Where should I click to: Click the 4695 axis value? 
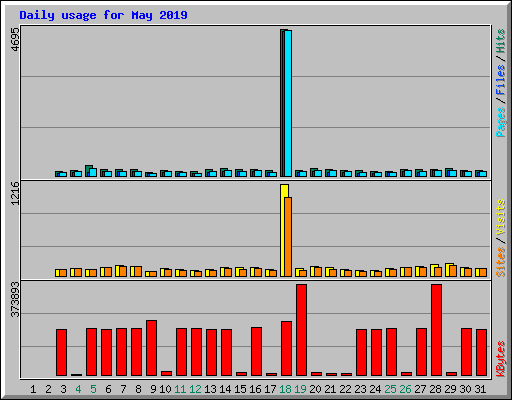point(15,39)
